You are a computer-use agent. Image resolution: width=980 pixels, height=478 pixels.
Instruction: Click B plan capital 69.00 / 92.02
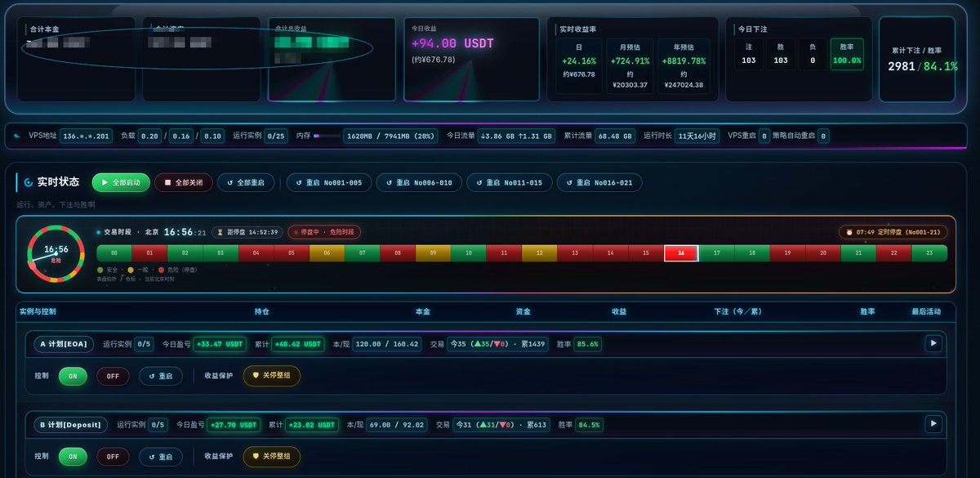point(398,425)
